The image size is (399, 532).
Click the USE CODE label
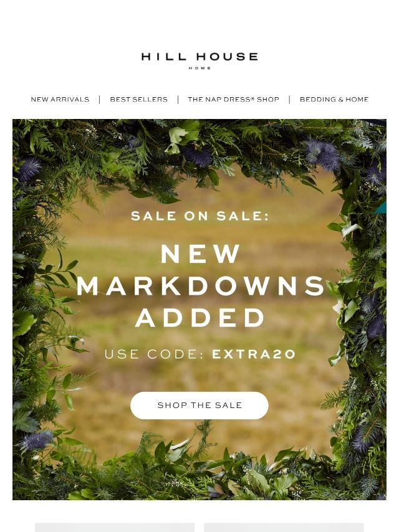[x=154, y=354]
